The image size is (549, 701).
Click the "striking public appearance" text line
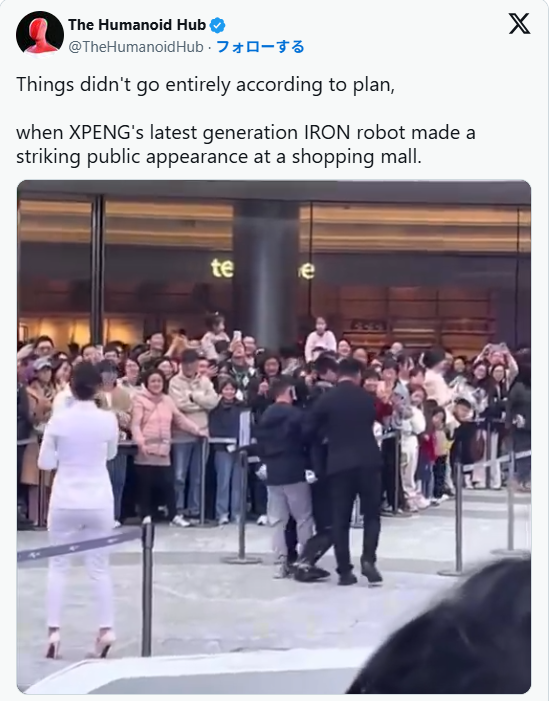click(x=219, y=157)
